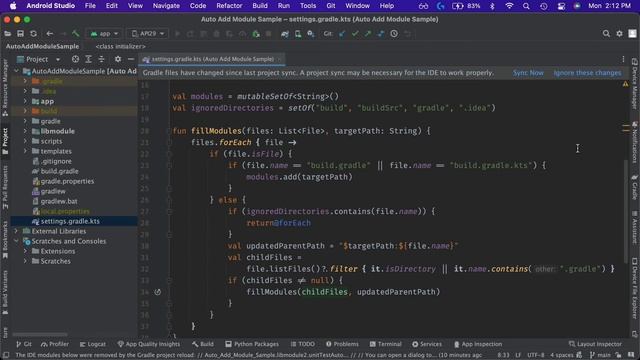Open IDE settings gear in top toolbar
Screen dimensions: 640x360
click(x=619, y=34)
